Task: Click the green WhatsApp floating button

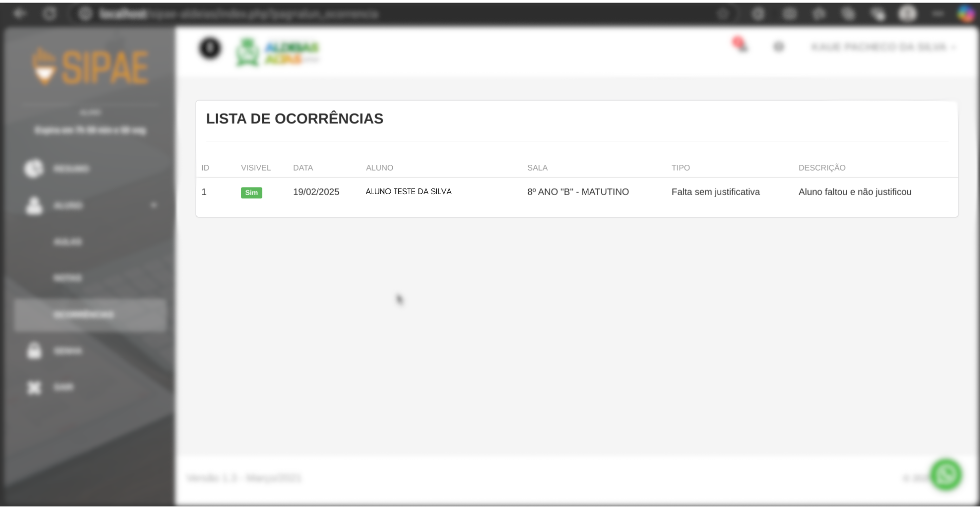Action: pyautogui.click(x=946, y=475)
